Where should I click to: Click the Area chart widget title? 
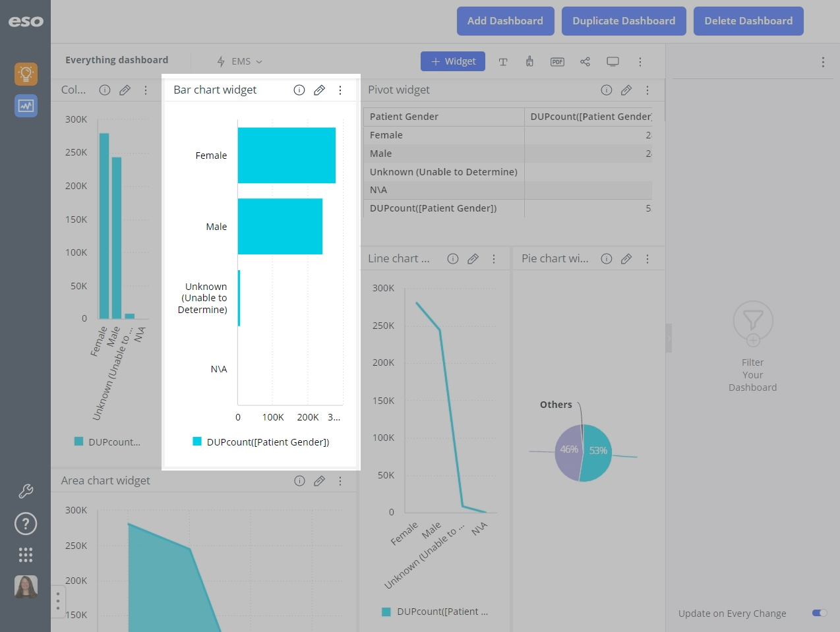point(105,480)
